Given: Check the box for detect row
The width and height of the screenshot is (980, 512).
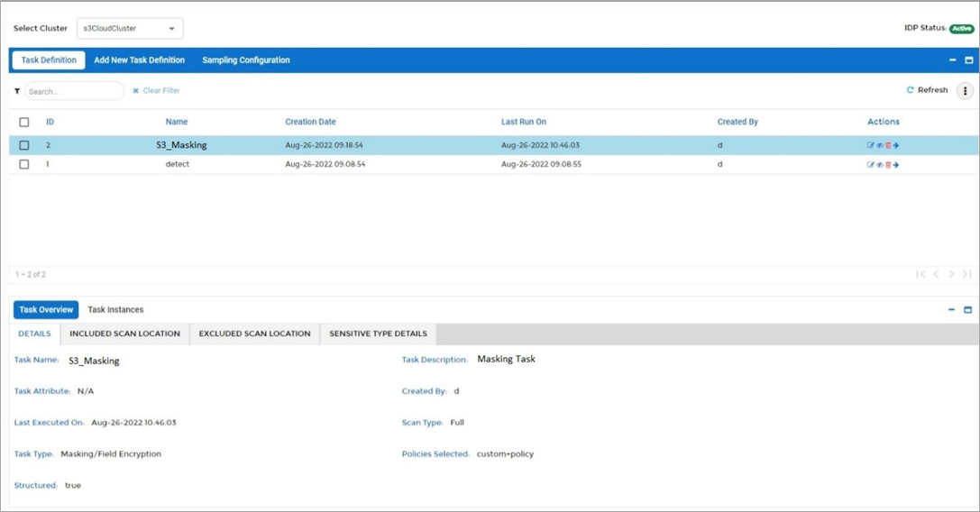Looking at the screenshot, I should pyautogui.click(x=23, y=164).
